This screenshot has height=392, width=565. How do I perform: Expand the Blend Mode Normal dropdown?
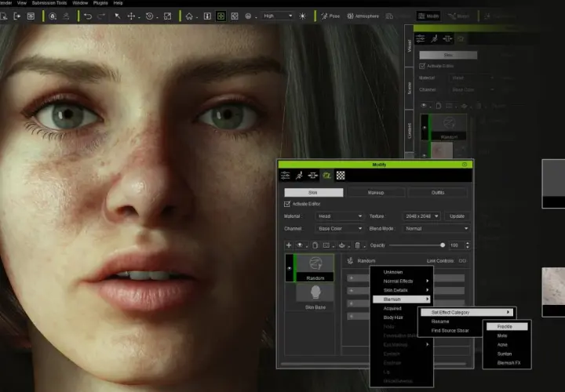pos(436,229)
